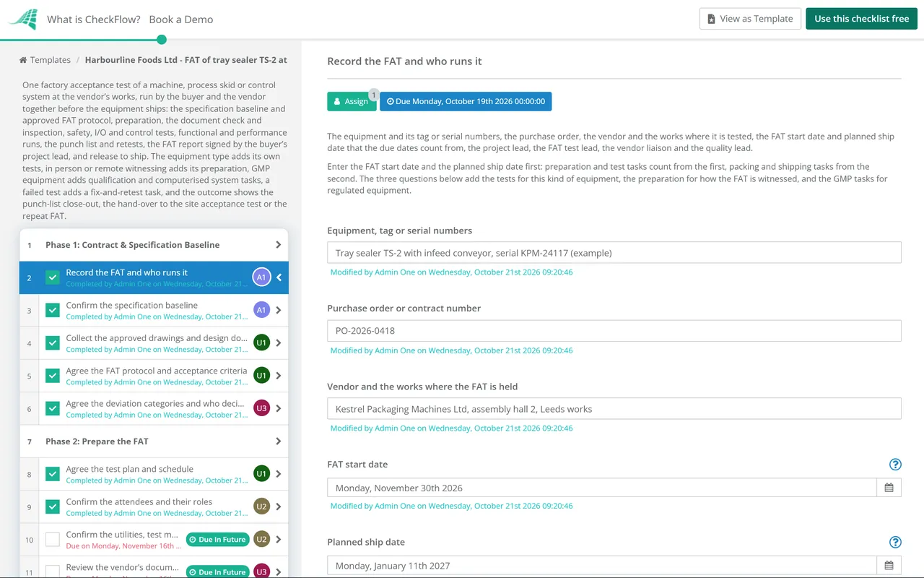This screenshot has width=924, height=578.
Task: Uncheck Agree the deviation categories task
Action: (x=53, y=408)
